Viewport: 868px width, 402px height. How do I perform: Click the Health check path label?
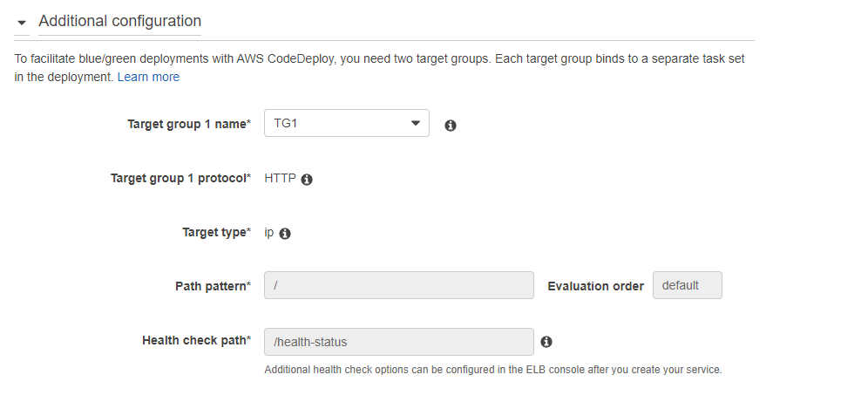pyautogui.click(x=196, y=340)
